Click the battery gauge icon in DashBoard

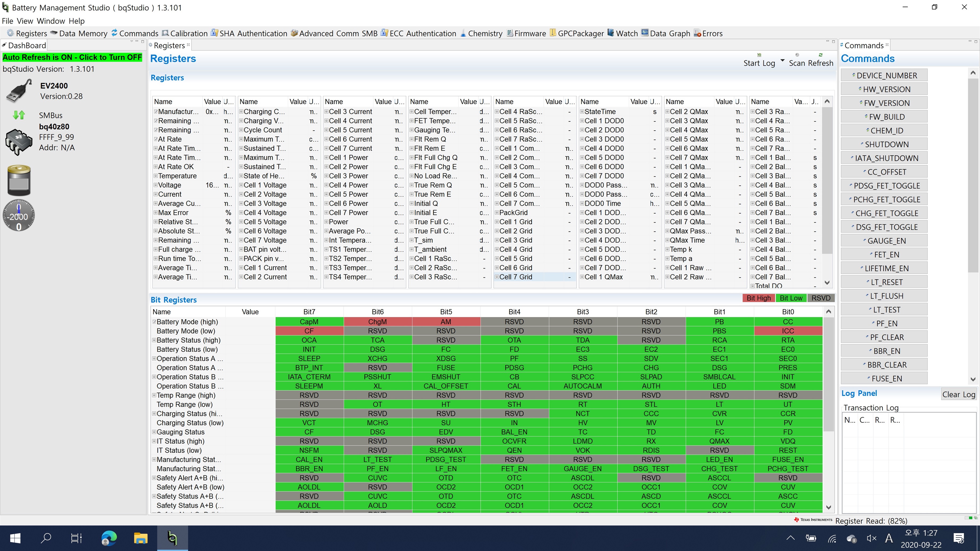click(x=19, y=180)
